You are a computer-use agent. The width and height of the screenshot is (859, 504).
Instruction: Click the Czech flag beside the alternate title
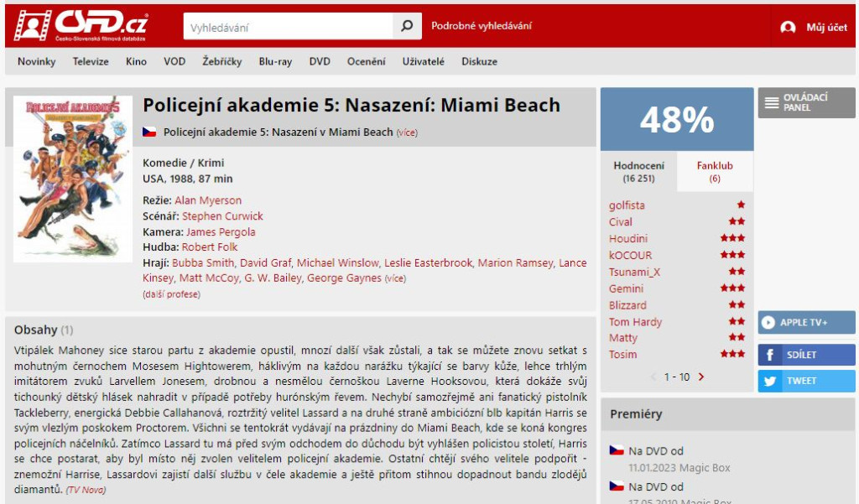point(149,132)
